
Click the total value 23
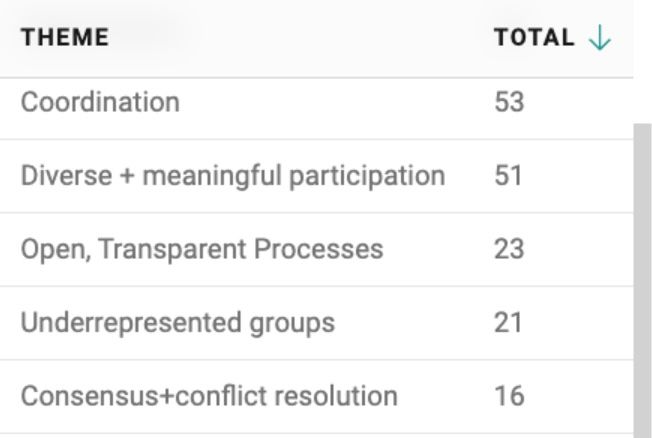point(509,249)
